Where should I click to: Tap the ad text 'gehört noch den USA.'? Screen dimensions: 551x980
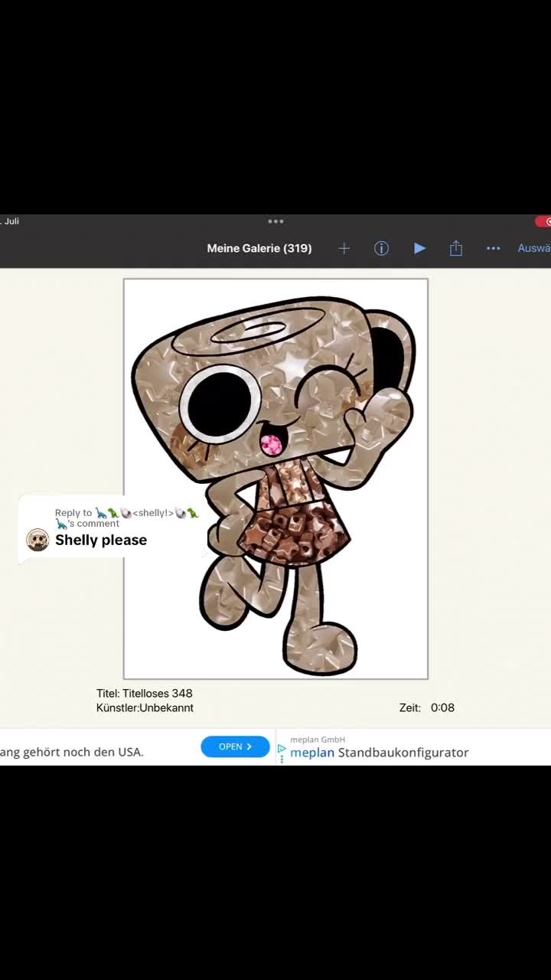pos(83,752)
